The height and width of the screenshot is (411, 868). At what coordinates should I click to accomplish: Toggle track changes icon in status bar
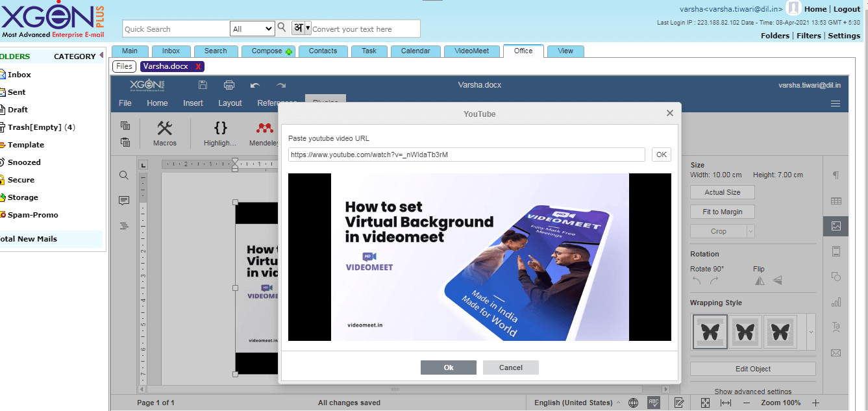tap(679, 403)
